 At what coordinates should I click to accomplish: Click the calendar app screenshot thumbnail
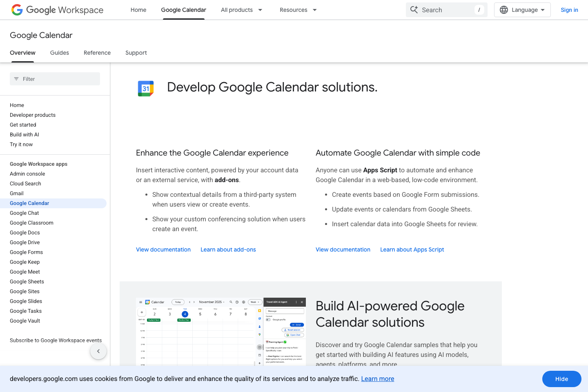click(x=220, y=332)
